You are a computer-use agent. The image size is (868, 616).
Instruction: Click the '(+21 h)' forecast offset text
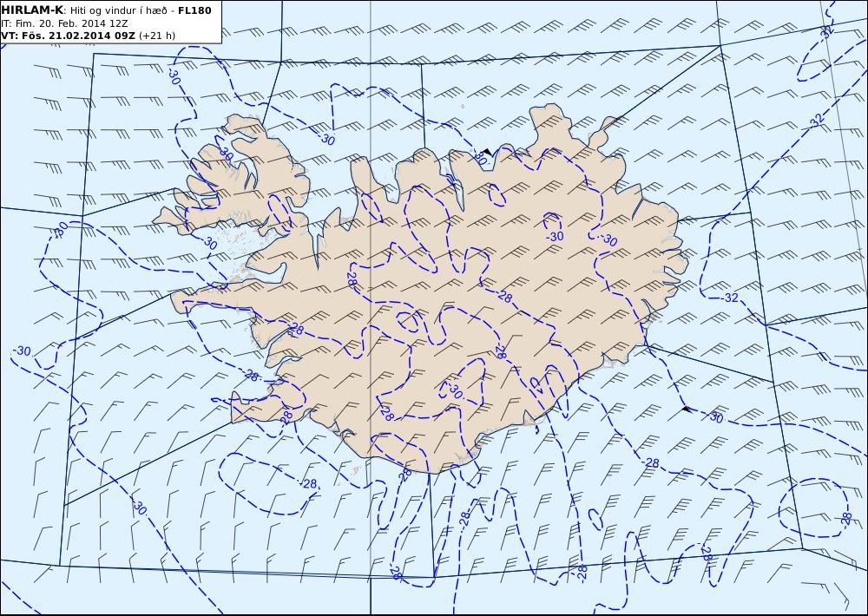coord(156,36)
